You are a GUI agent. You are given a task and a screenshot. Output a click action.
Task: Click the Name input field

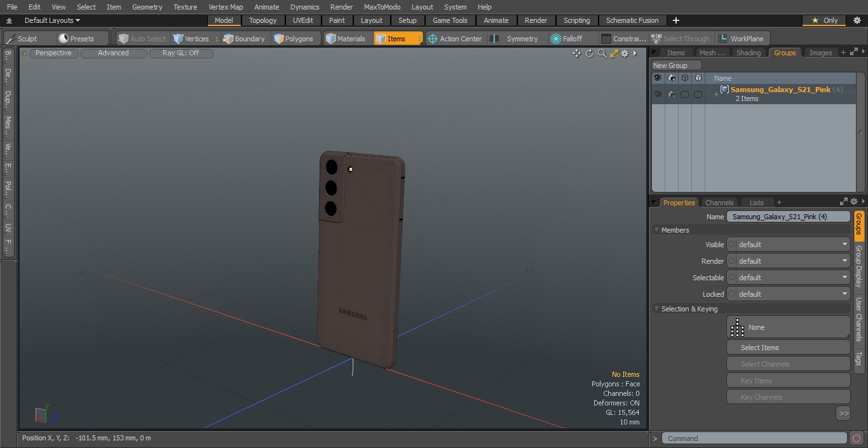(788, 217)
